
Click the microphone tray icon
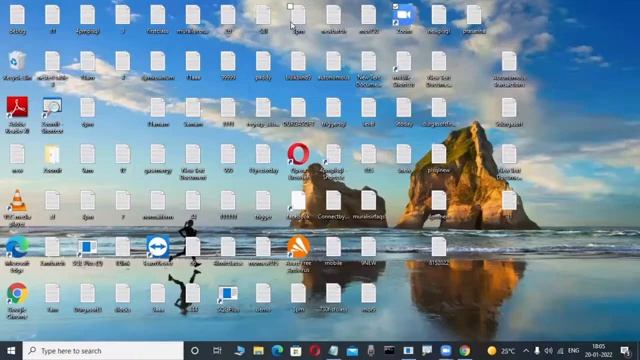pos(537,351)
